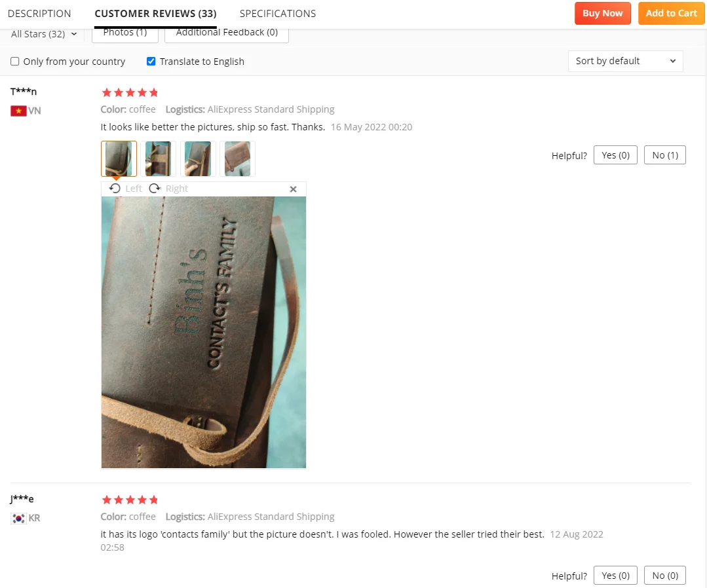Close the enlarged photo viewer
The image size is (707, 588).
293,189
